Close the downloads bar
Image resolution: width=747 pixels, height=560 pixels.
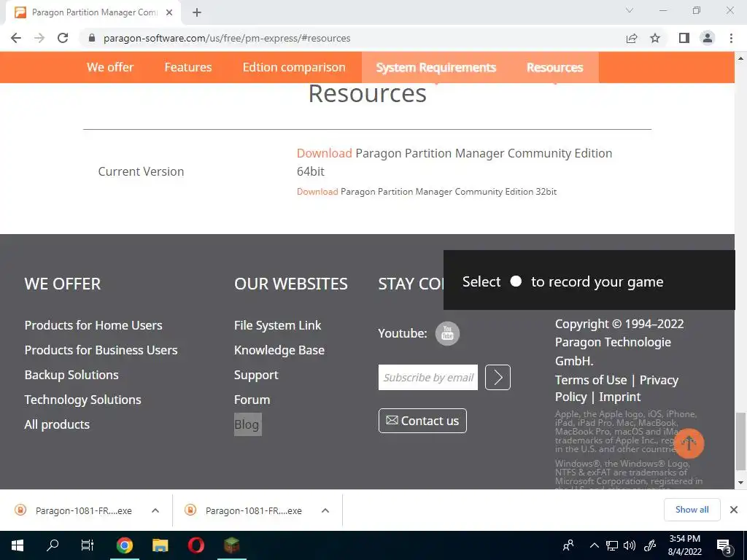[x=734, y=510]
